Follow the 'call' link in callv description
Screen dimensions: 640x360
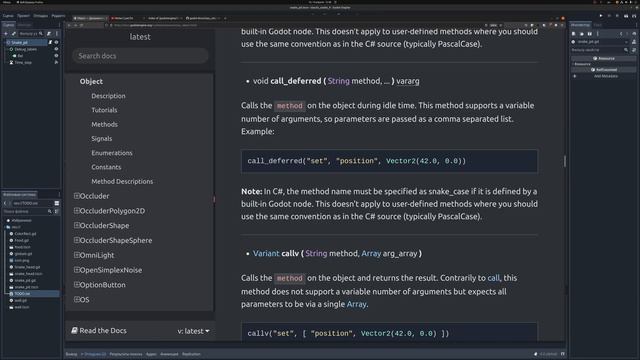[493, 278]
